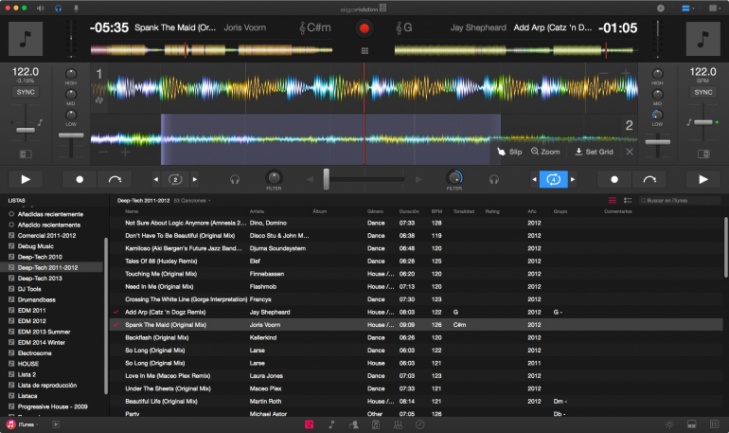Toggle deck 1 loop of 2 beats
729x433 pixels.
(175, 180)
